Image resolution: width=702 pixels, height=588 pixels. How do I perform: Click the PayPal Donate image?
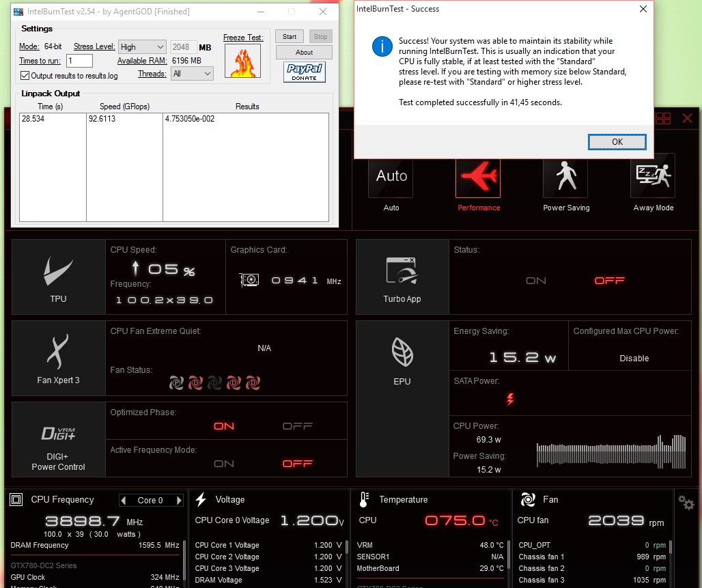pyautogui.click(x=305, y=72)
